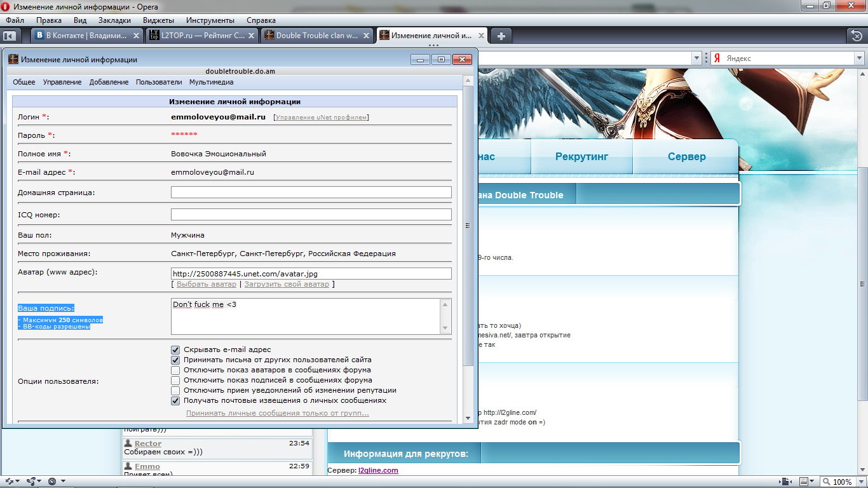Click 'Загрузить свой аватар' link
Viewport: 868px width, 488px height.
pos(287,284)
